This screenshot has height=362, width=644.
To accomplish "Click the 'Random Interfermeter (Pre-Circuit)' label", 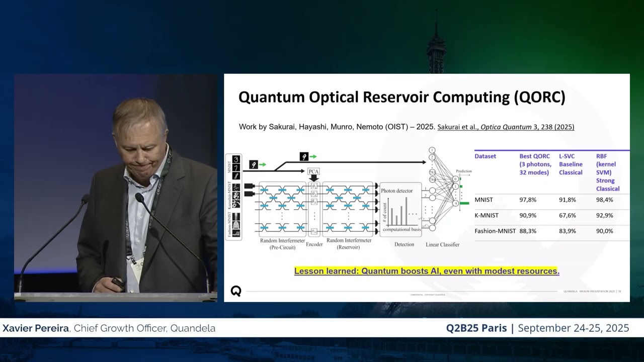I will tap(281, 244).
